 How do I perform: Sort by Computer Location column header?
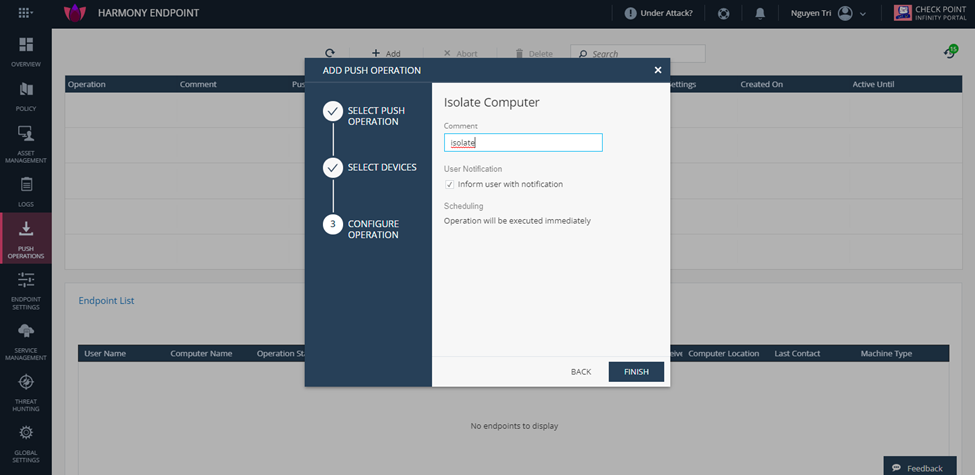coord(724,353)
